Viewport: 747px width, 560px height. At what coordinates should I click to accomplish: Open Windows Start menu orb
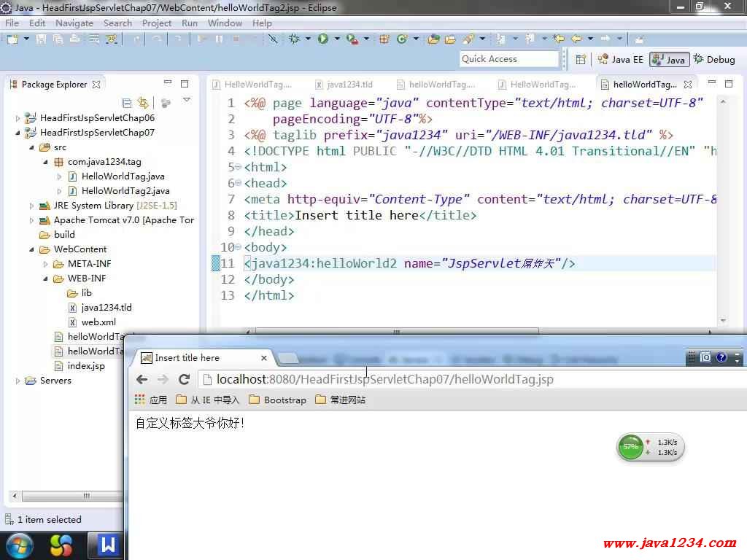[x=19, y=545]
